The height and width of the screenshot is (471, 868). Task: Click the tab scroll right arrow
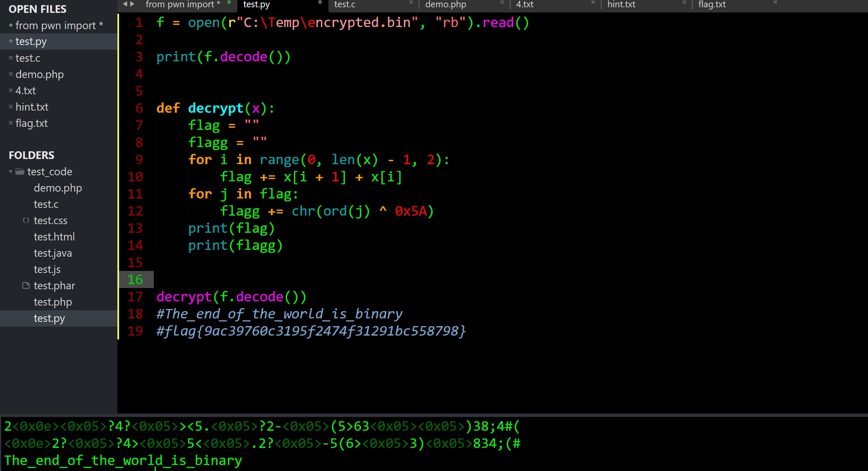tap(132, 4)
